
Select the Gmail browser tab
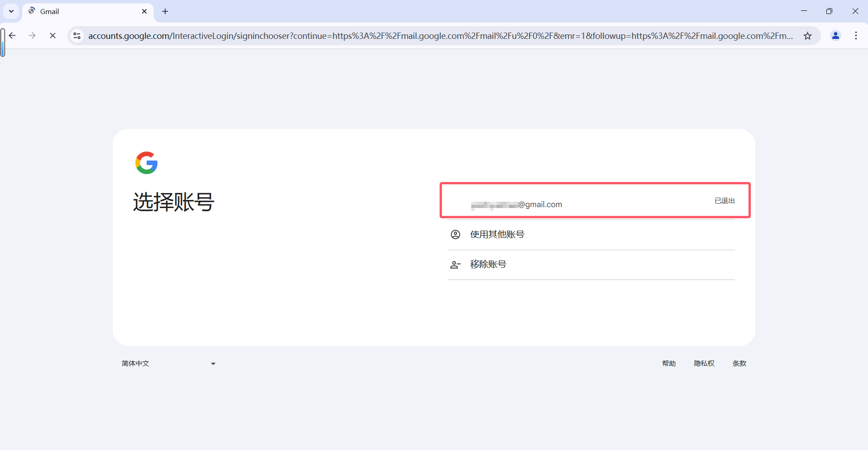(x=88, y=11)
